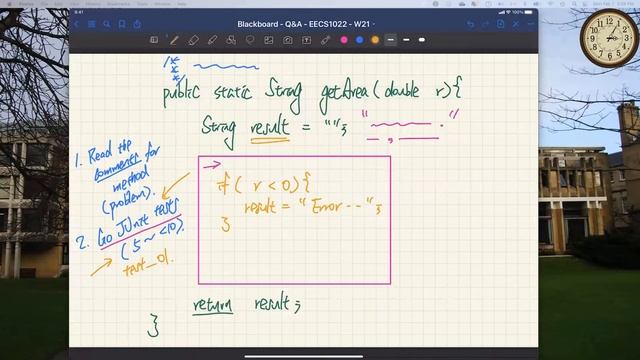Select the Highlighter tool
Screen dimensions: 640x360
pyautogui.click(x=212, y=40)
